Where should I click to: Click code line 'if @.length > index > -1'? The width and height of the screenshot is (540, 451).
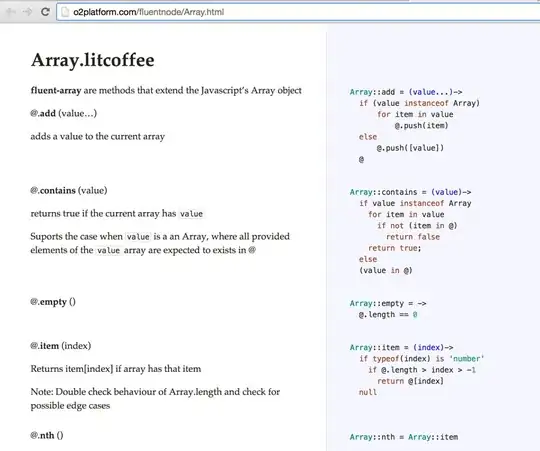click(422, 370)
